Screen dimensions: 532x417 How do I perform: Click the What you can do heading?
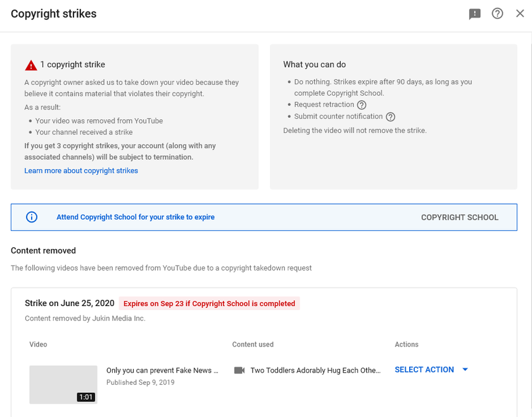coord(315,65)
